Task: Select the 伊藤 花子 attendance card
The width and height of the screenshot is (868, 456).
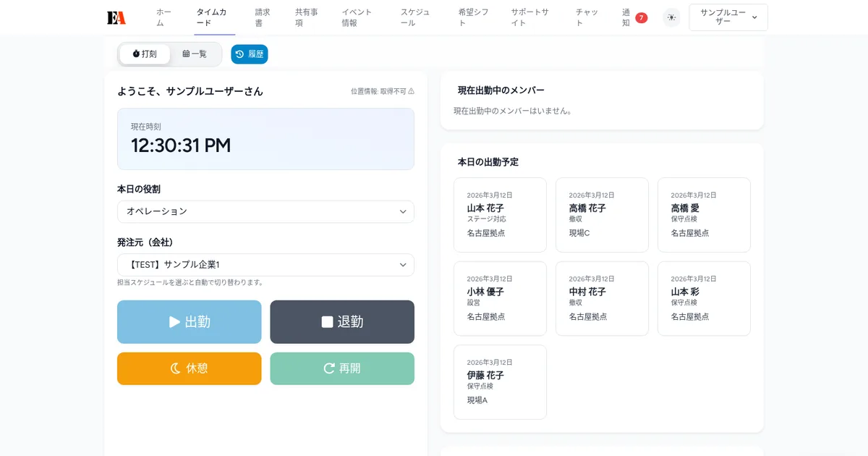Action: (500, 381)
